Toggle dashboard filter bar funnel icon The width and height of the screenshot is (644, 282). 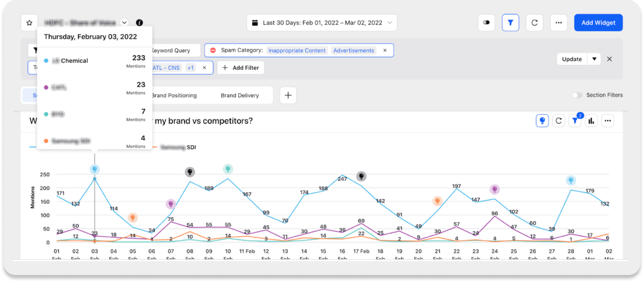pos(510,23)
